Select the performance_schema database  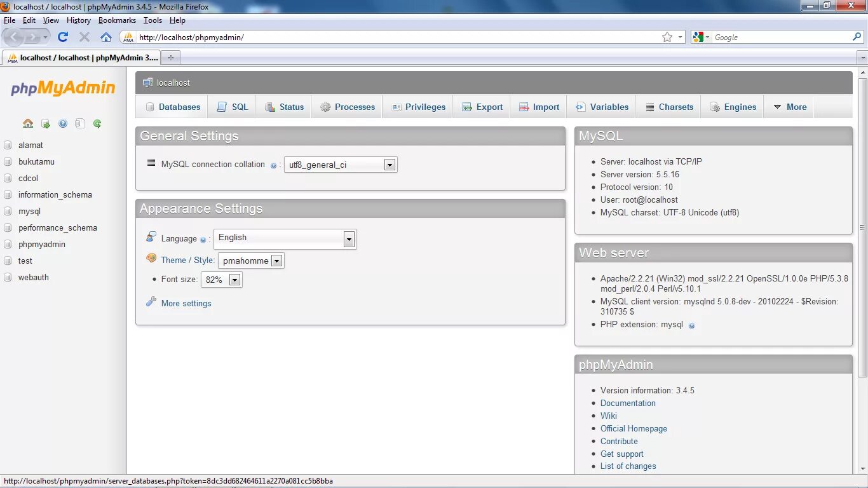click(x=58, y=227)
